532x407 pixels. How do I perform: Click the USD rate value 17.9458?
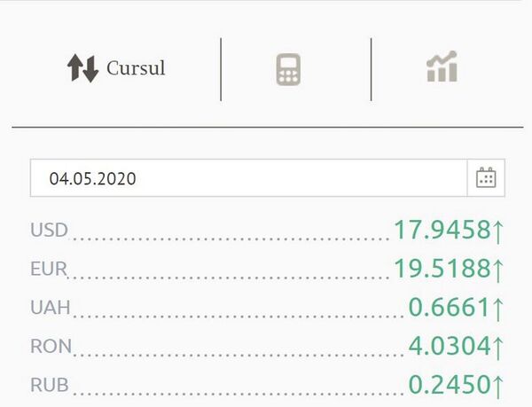[442, 231]
